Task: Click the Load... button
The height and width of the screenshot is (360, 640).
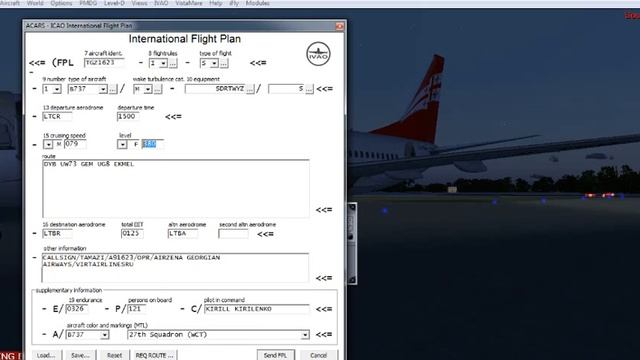Action: (46, 355)
